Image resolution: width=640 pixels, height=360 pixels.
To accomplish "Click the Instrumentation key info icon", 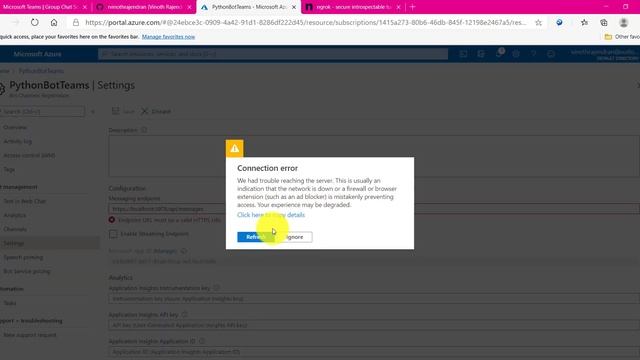I will (x=216, y=288).
